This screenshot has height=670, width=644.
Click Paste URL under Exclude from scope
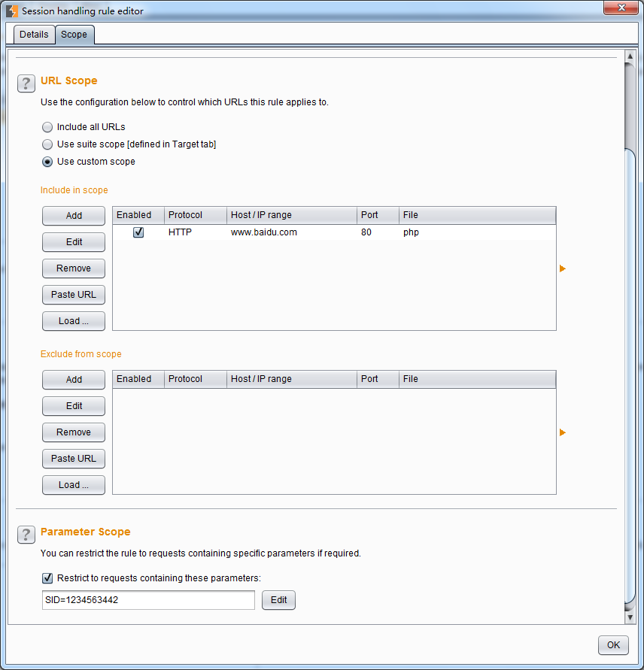coord(74,459)
